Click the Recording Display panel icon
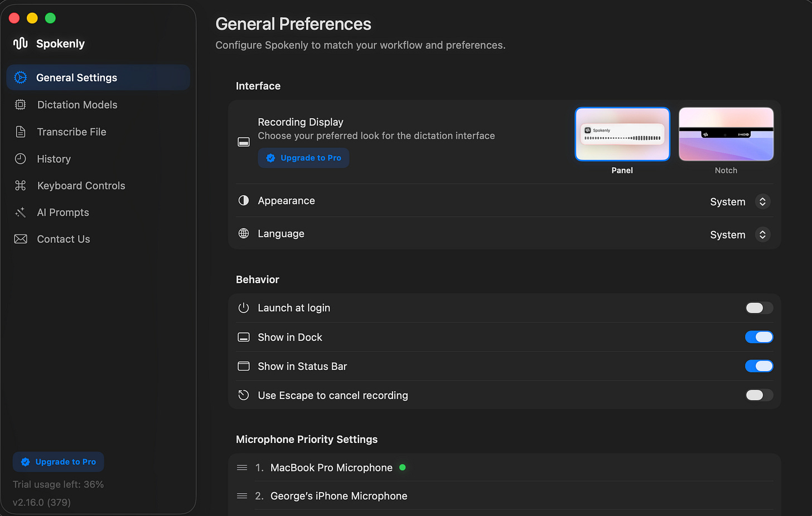The image size is (812, 516). (244, 142)
